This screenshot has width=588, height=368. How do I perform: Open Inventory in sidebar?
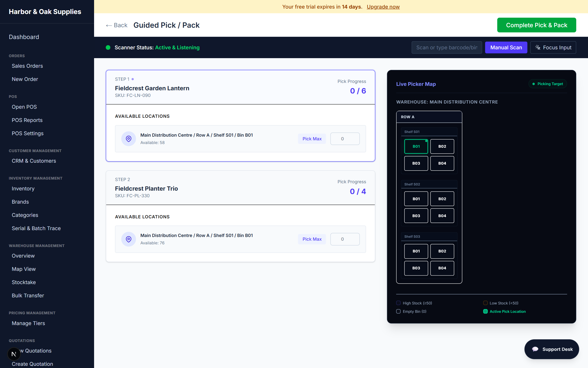point(23,189)
